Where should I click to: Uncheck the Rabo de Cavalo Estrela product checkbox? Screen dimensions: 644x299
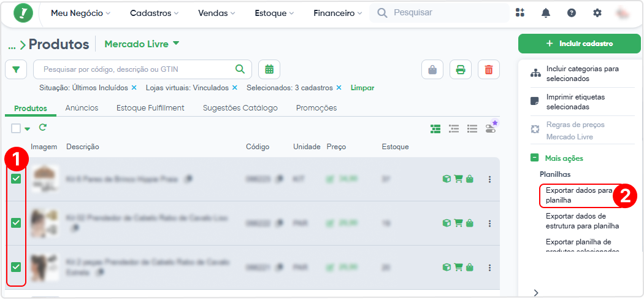coord(16,267)
